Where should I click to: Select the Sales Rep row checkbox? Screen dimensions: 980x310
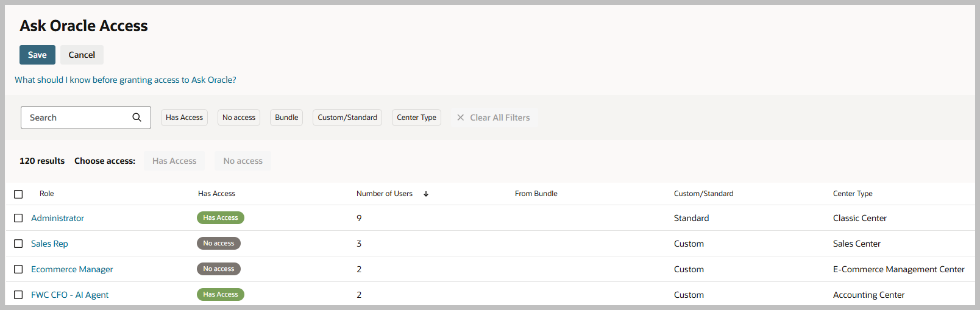[18, 244]
